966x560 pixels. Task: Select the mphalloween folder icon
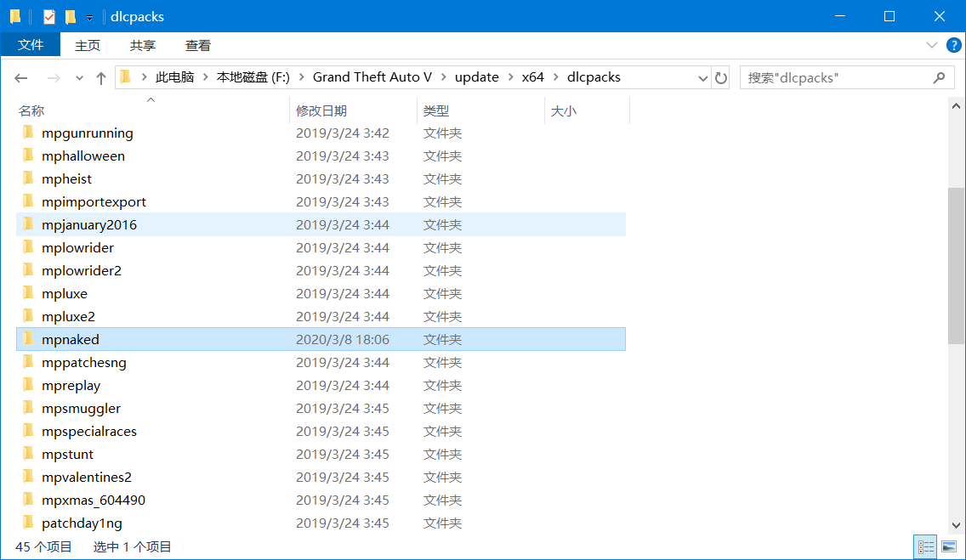(x=28, y=155)
